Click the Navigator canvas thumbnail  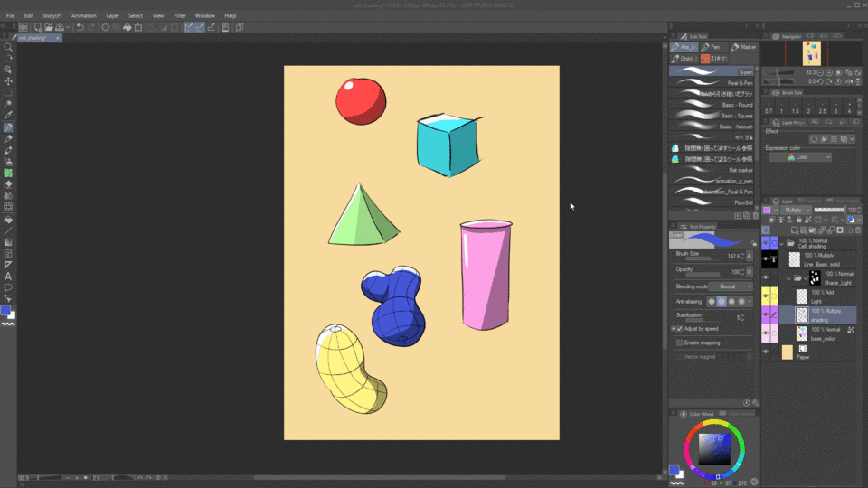click(x=812, y=53)
